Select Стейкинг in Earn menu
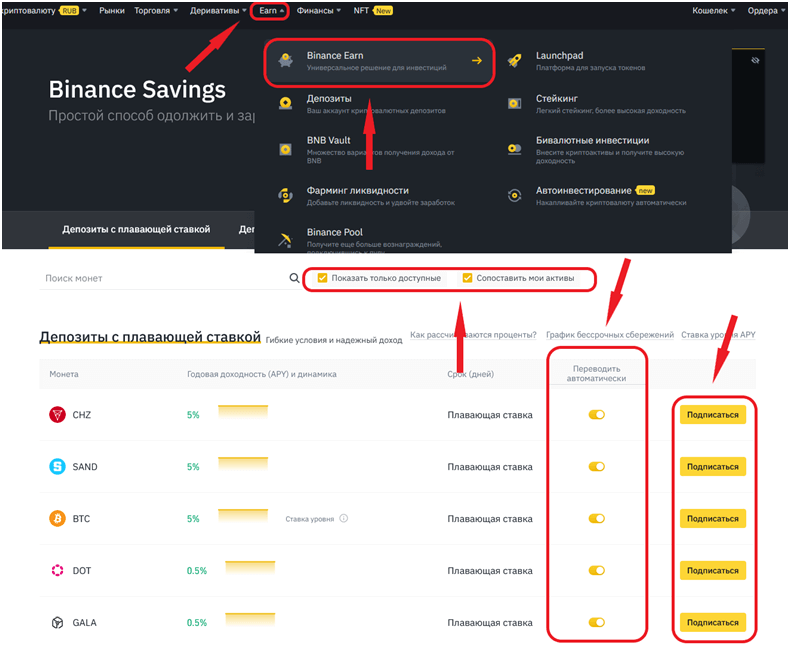 (557, 98)
